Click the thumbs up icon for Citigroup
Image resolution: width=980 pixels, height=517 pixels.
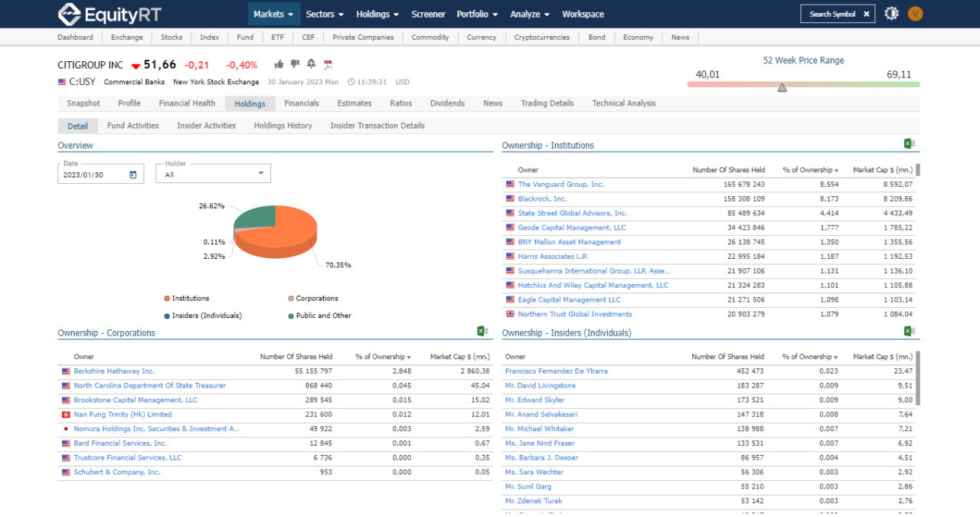click(x=279, y=64)
